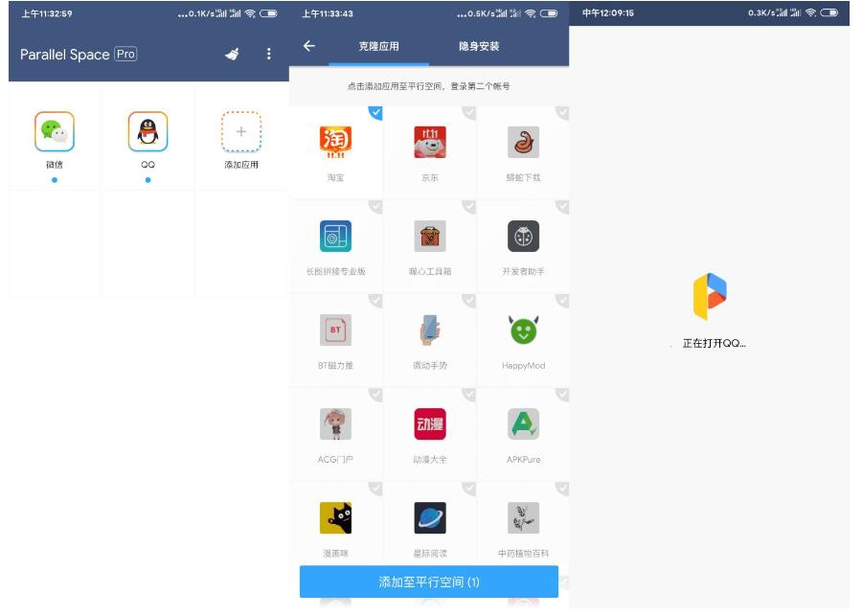Tap the 添加应用 label under plus tile
Image resolution: width=863 pixels, height=616 pixels.
click(x=241, y=165)
